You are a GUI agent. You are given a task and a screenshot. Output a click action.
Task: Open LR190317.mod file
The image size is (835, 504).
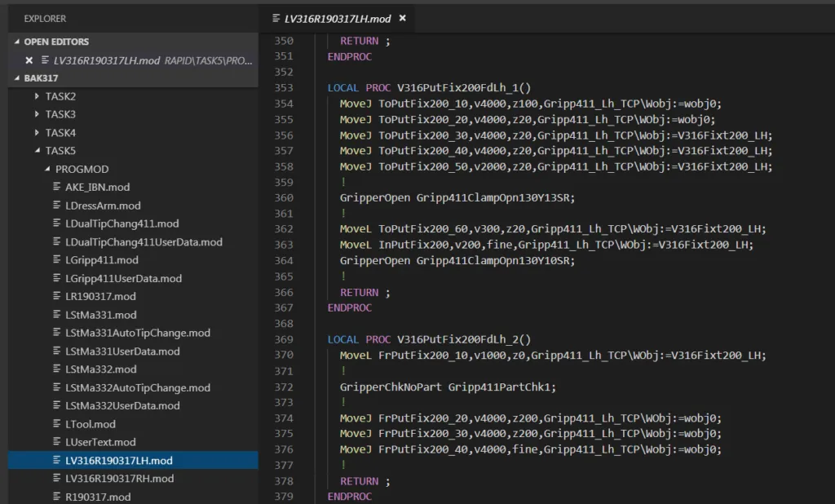[x=100, y=296]
